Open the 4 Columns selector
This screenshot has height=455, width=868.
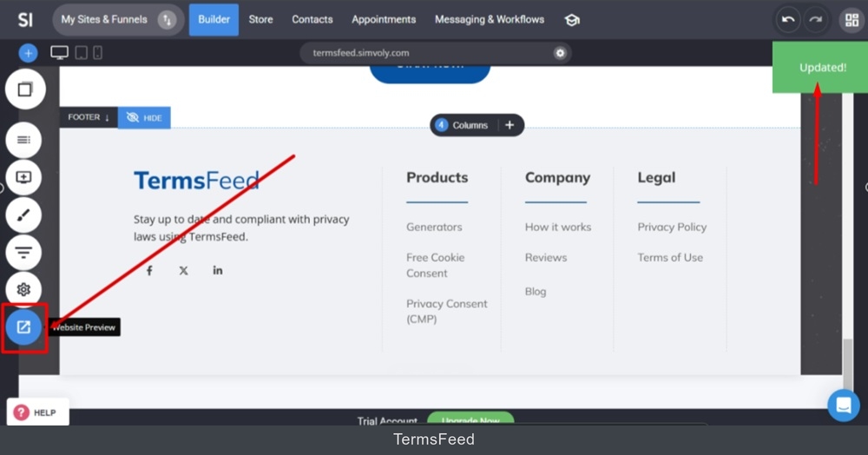coord(463,125)
